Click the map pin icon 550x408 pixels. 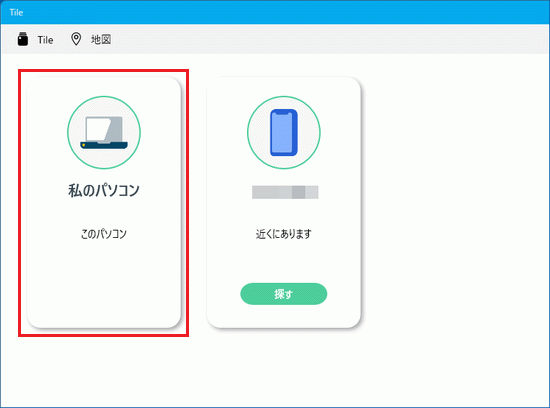(76, 39)
